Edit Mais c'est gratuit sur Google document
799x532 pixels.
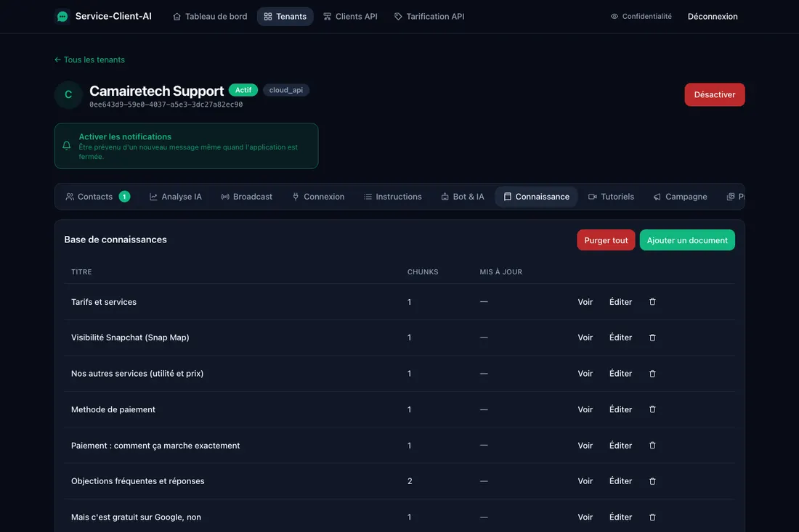coord(620,517)
